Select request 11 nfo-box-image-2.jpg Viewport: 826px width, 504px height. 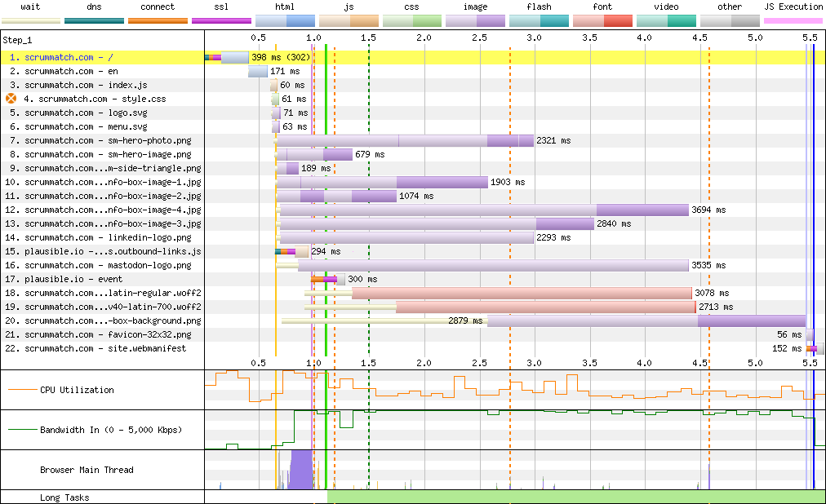tap(103, 196)
